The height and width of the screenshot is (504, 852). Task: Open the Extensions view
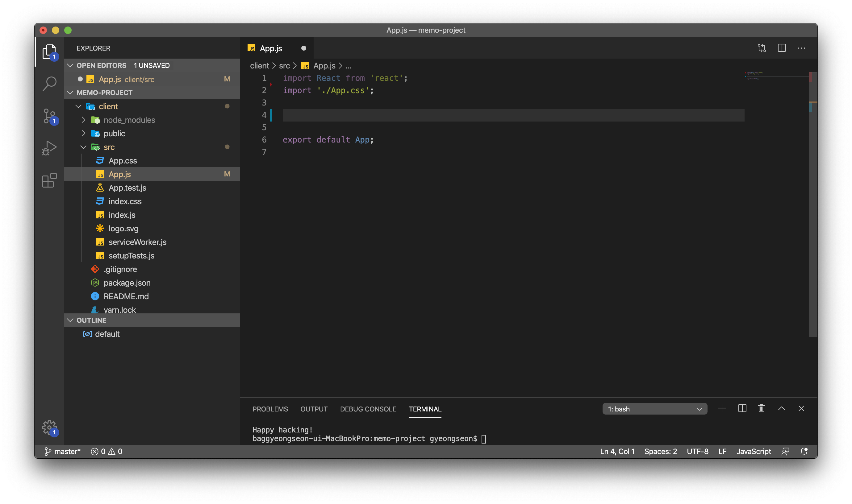pyautogui.click(x=50, y=180)
